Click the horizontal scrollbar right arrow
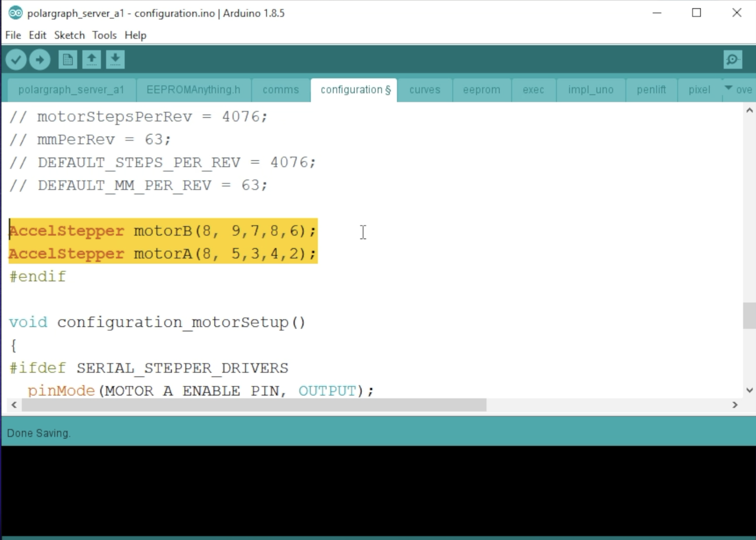The width and height of the screenshot is (756, 540). [735, 405]
